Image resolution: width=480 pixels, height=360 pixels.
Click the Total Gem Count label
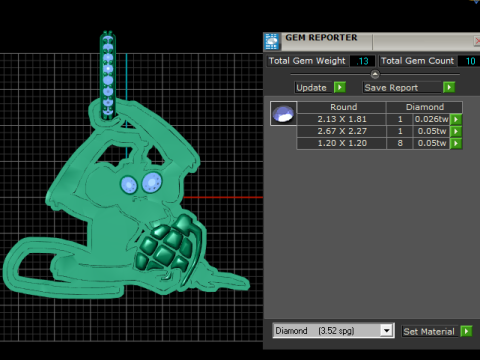417,61
